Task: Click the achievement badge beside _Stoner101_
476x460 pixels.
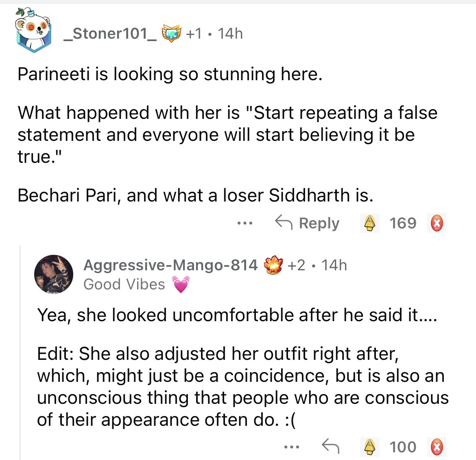Action: (172, 33)
